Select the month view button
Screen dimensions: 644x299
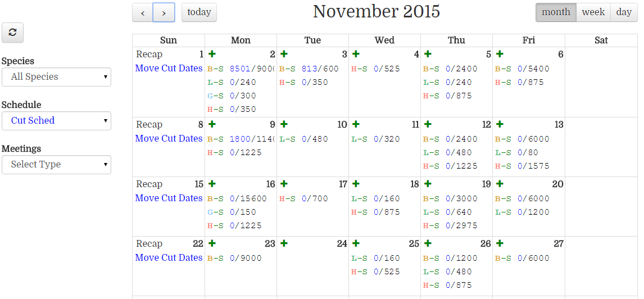[x=556, y=12]
